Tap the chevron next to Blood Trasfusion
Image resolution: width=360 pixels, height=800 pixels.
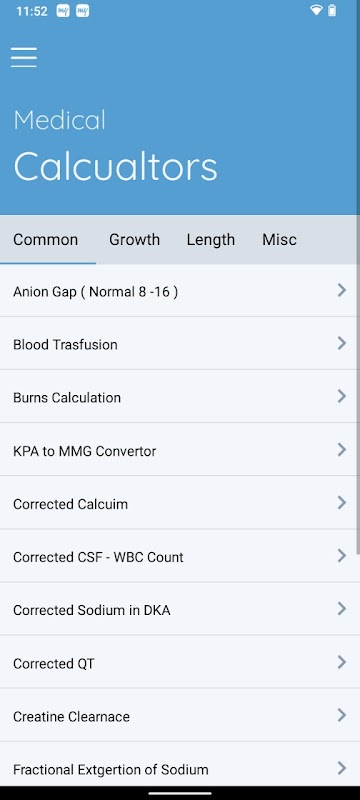tap(342, 343)
